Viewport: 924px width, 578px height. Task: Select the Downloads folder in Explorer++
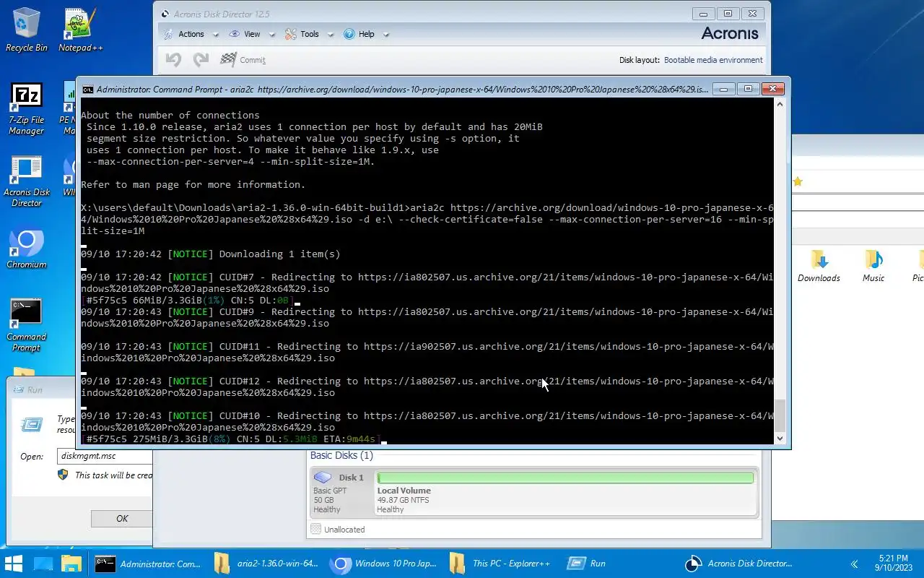[x=819, y=265]
